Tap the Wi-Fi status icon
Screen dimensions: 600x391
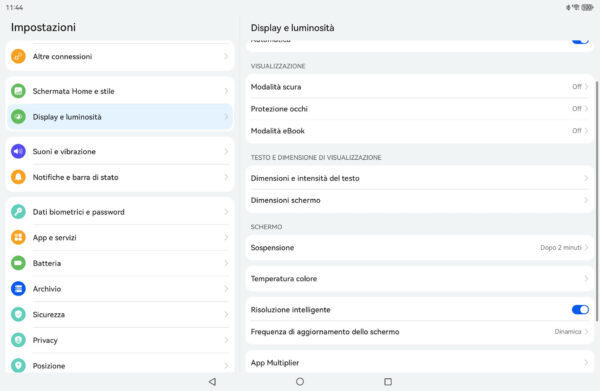(x=576, y=7)
